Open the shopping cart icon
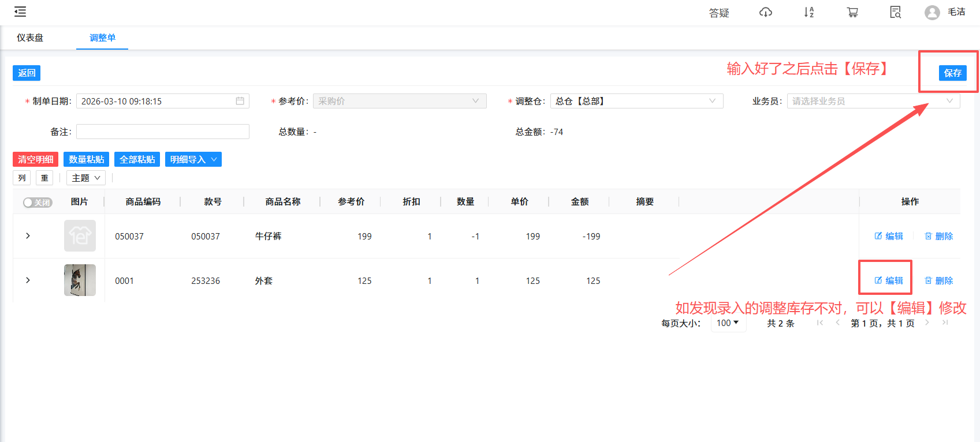 tap(852, 12)
